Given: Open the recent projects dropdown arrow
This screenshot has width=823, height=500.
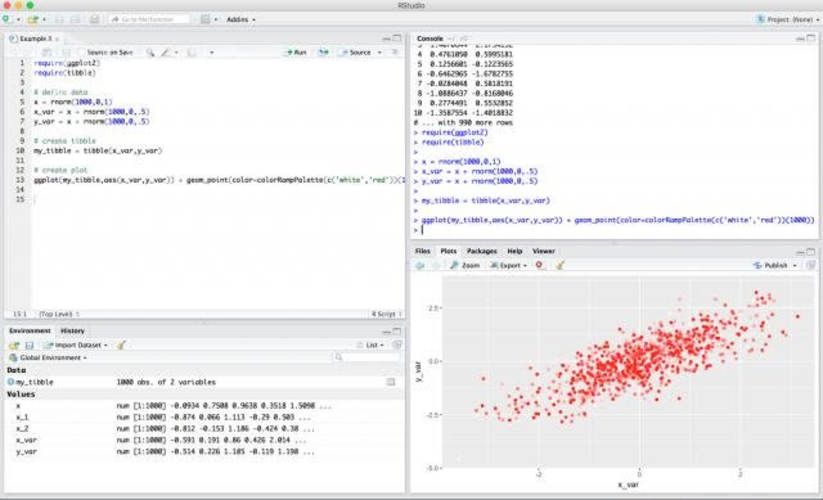Looking at the screenshot, I should click(44, 20).
